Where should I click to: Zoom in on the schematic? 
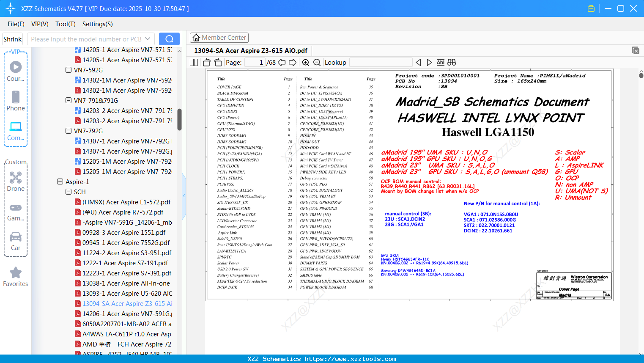(x=306, y=63)
